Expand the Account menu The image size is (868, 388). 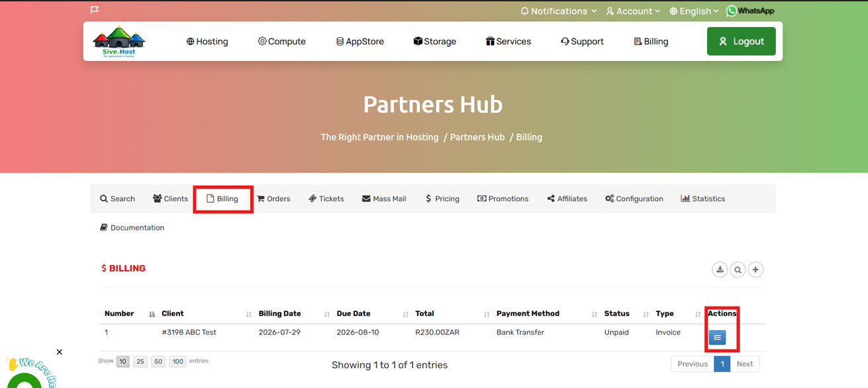click(634, 11)
